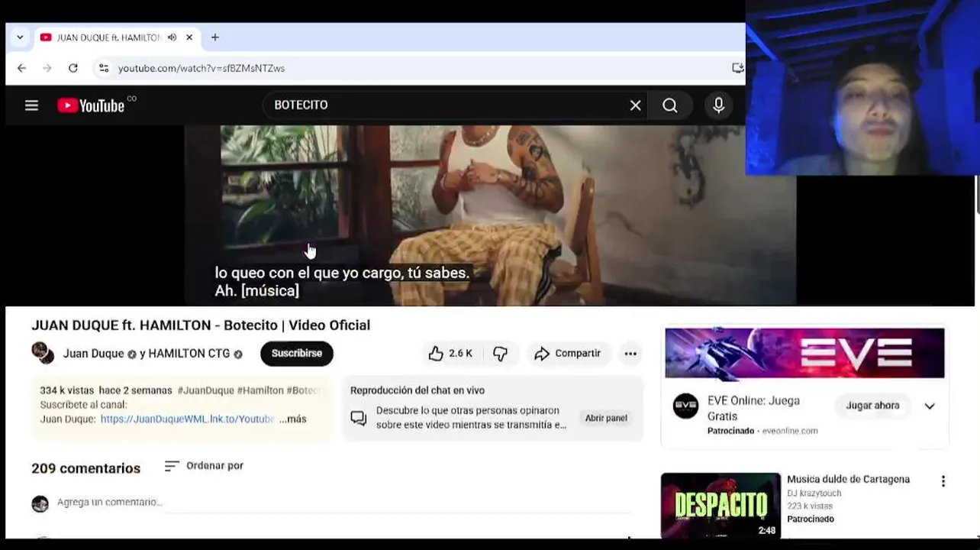Viewport: 980px width, 550px height.
Task: Click the install/cast icon in address bar
Action: coord(737,68)
